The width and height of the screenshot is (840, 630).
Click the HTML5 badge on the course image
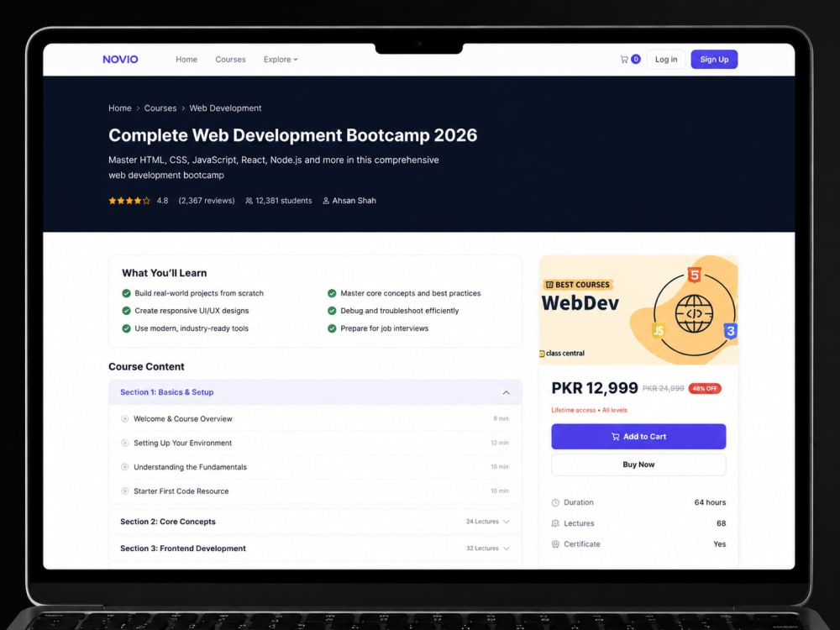(x=695, y=276)
